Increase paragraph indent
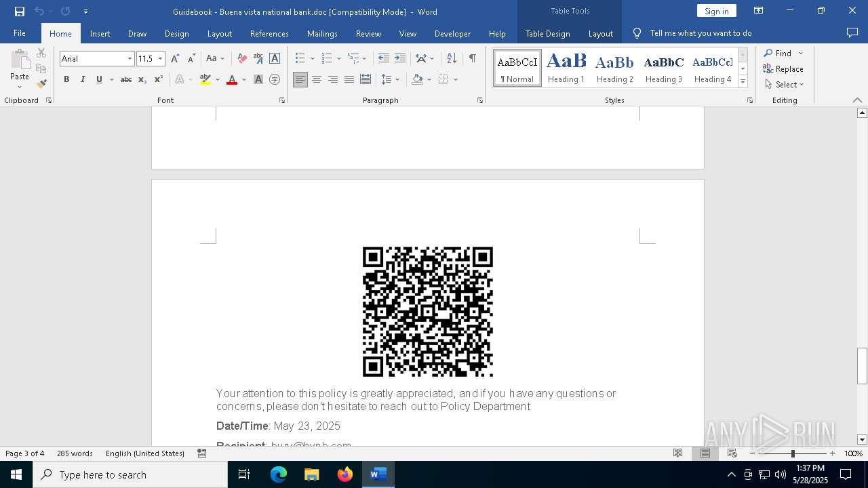The height and width of the screenshot is (488, 868). (400, 58)
